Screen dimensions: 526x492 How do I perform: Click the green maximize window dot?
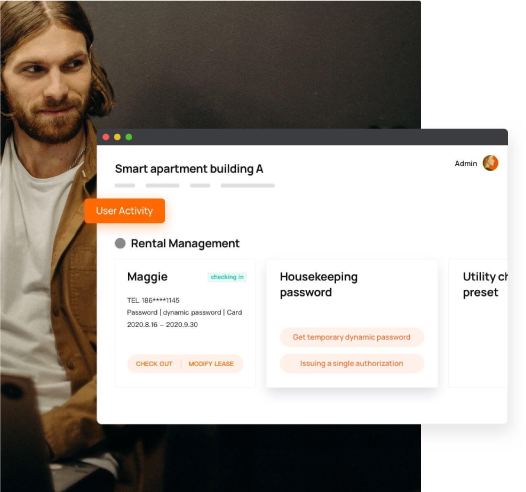(129, 137)
